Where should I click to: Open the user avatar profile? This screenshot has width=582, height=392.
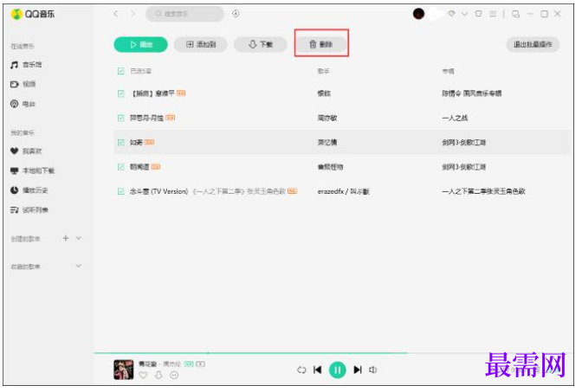(418, 14)
